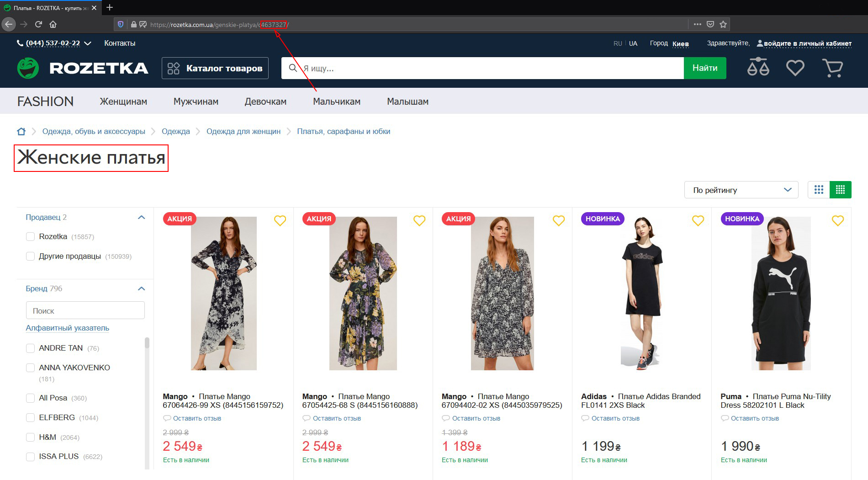The image size is (868, 480).
Task: Open the Одежда, обувь и аксессуары breadcrumb
Action: click(94, 132)
